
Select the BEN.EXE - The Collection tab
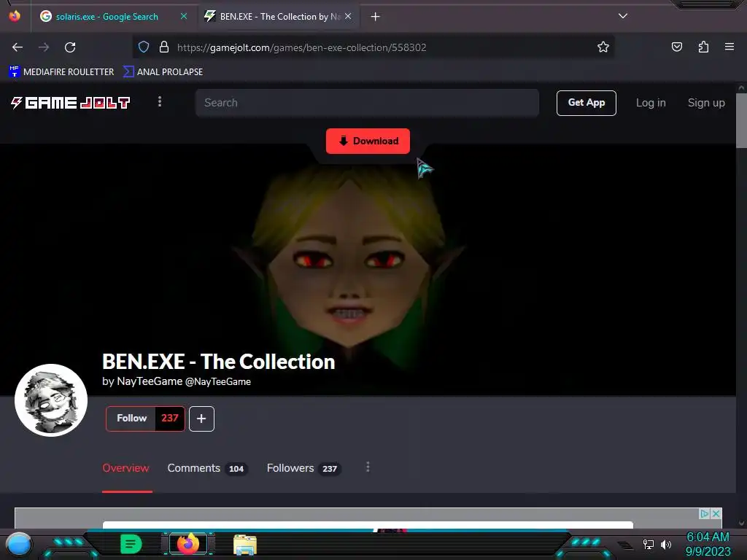tap(279, 17)
